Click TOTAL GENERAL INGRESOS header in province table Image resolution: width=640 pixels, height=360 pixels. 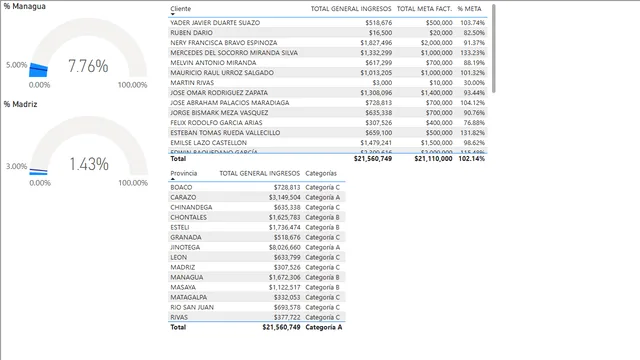point(260,173)
